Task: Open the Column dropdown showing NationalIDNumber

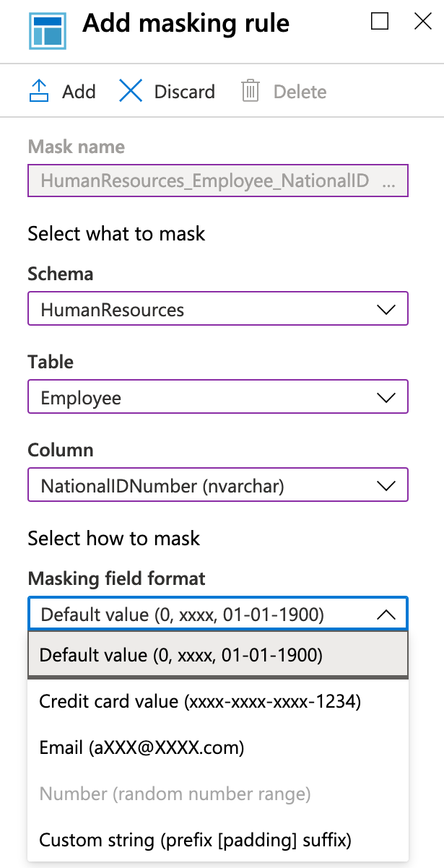Action: pyautogui.click(x=217, y=485)
